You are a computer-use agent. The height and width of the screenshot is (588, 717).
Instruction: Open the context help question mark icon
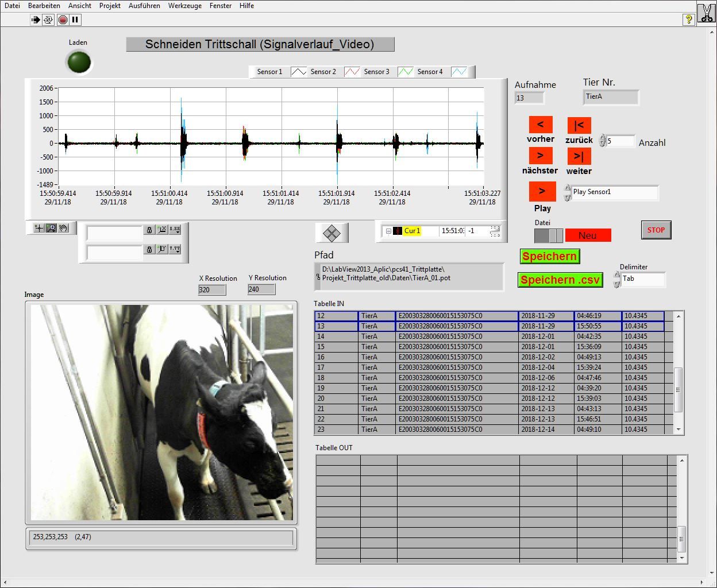click(x=688, y=20)
